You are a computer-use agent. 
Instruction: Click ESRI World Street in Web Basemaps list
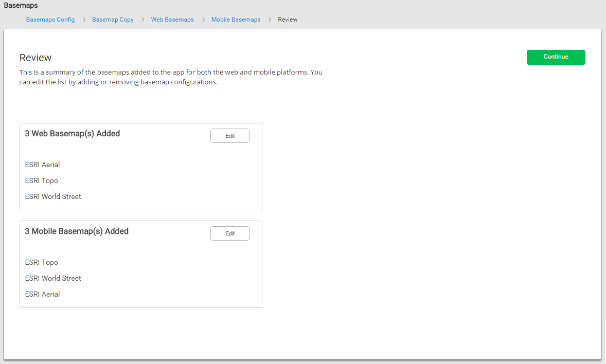pyautogui.click(x=53, y=196)
